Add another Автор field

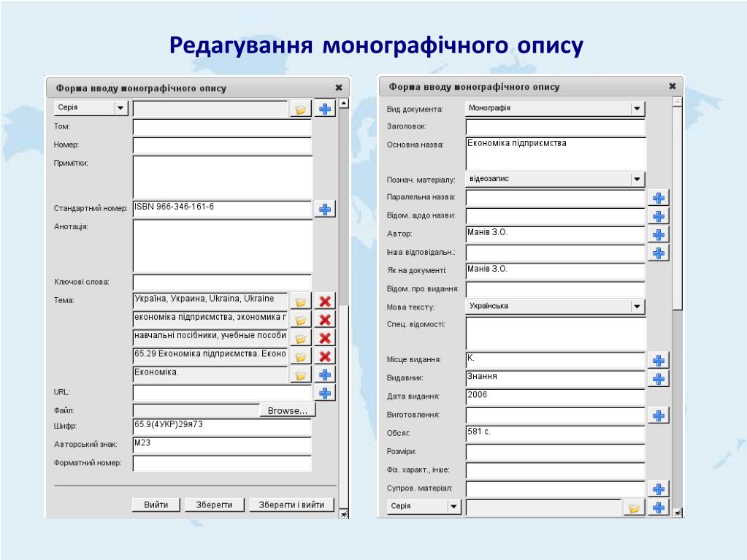(659, 235)
